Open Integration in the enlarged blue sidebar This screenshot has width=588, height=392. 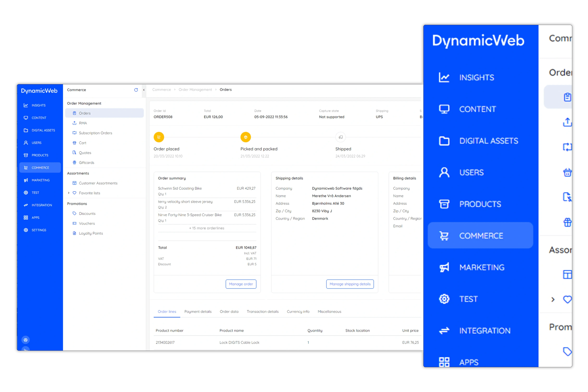[x=484, y=331]
